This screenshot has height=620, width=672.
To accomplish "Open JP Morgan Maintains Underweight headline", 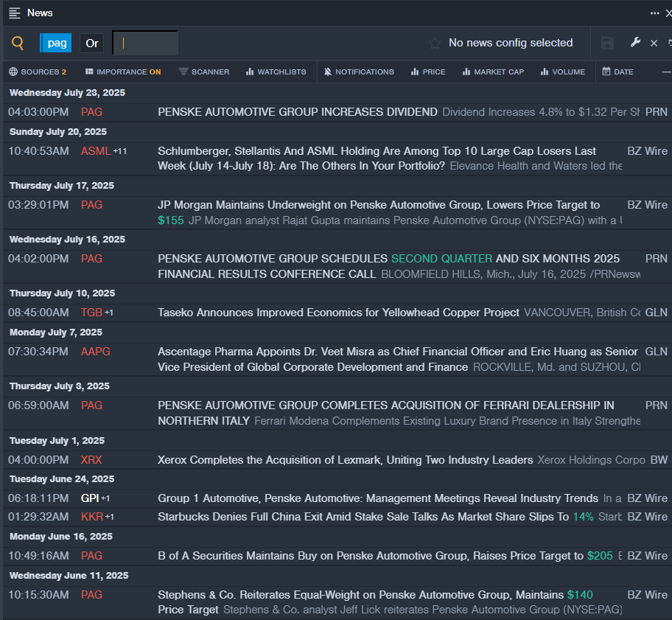I will (379, 212).
